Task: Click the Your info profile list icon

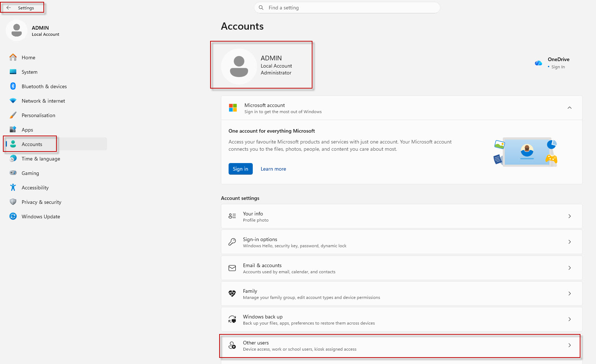Action: (x=232, y=216)
